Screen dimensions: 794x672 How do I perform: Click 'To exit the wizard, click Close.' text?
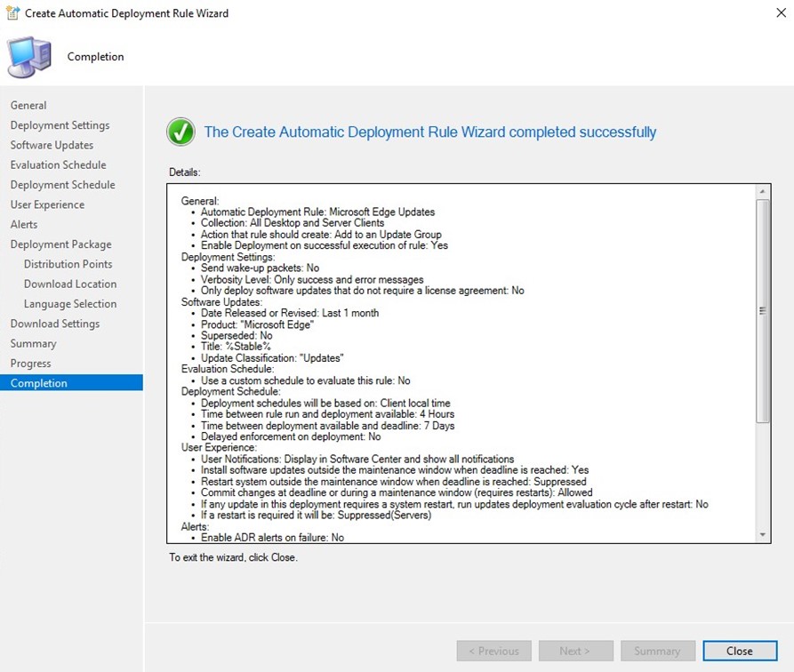[x=233, y=557]
